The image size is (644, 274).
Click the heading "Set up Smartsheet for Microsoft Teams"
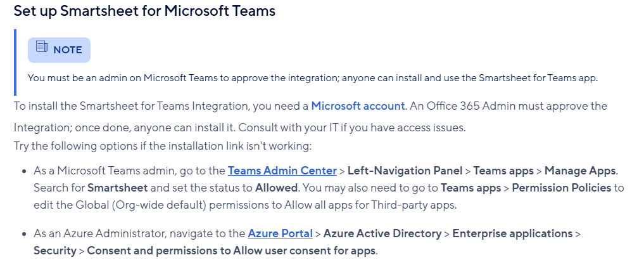144,11
